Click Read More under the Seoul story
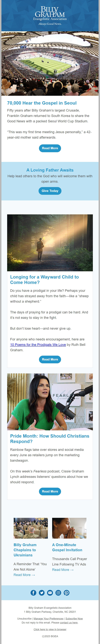Image resolution: width=100 pixels, height=644 pixels. coord(50,148)
